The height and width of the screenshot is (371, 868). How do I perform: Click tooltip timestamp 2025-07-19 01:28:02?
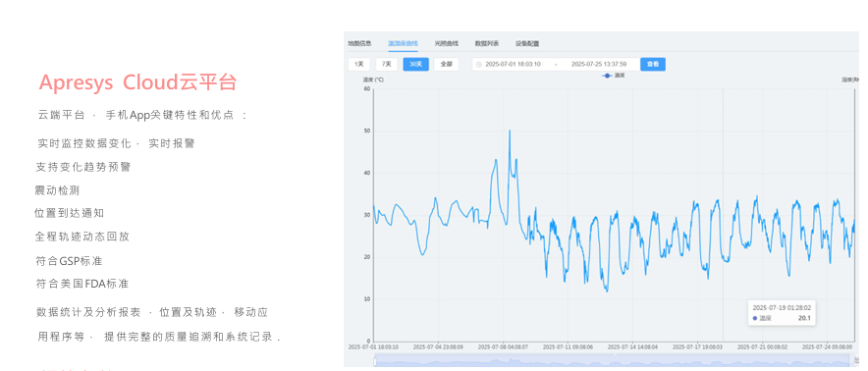(x=782, y=307)
